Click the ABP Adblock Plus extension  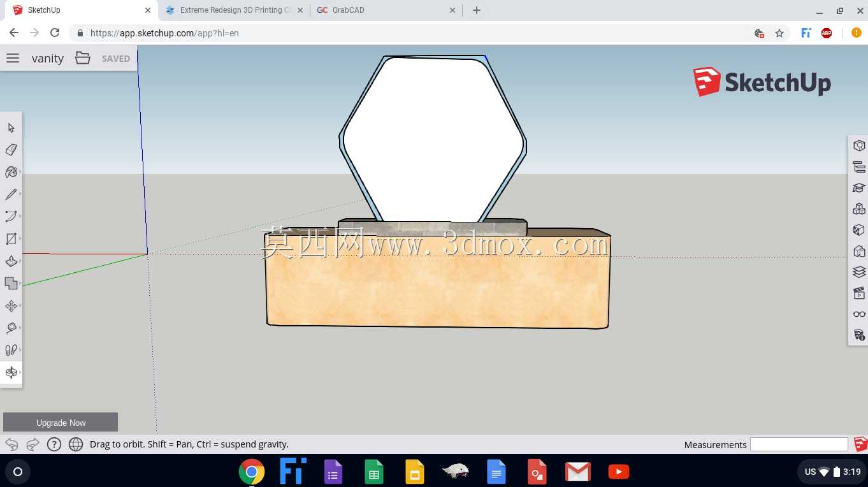(827, 33)
